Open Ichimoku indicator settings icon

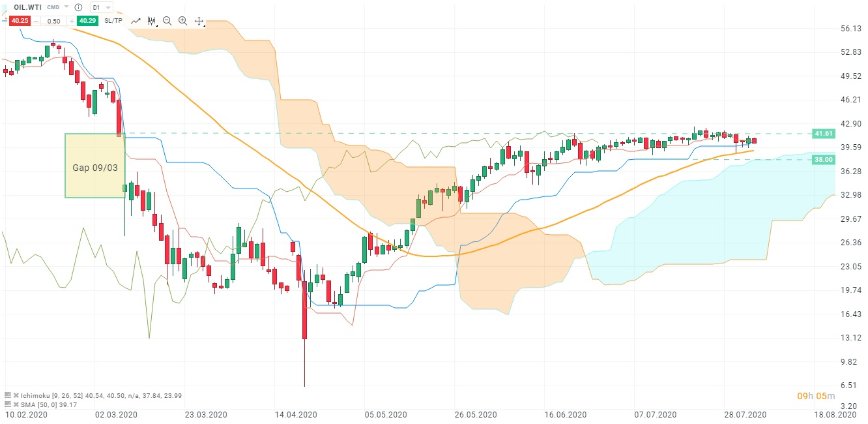[7, 395]
